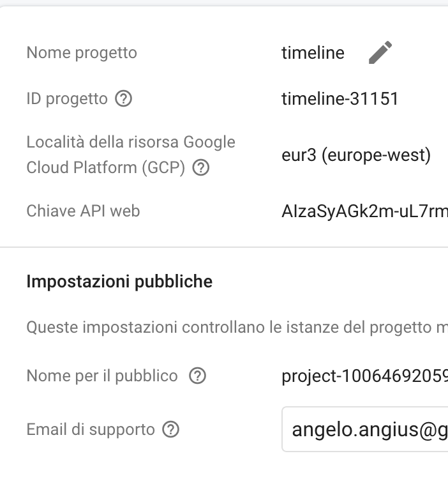Click the Località della risorsa Google label

(131, 142)
